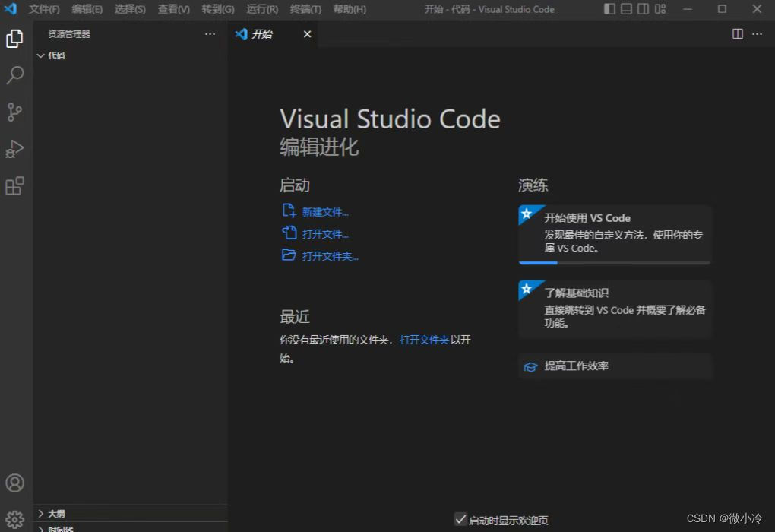Click the split editor icon

tap(736, 33)
